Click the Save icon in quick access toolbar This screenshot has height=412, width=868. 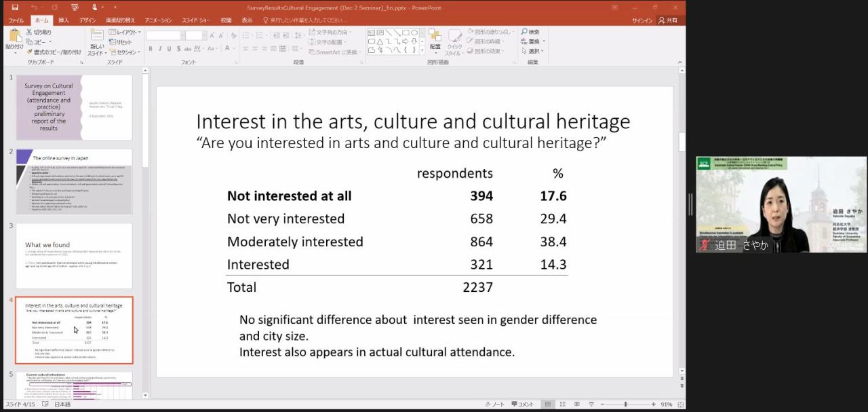(15, 7)
